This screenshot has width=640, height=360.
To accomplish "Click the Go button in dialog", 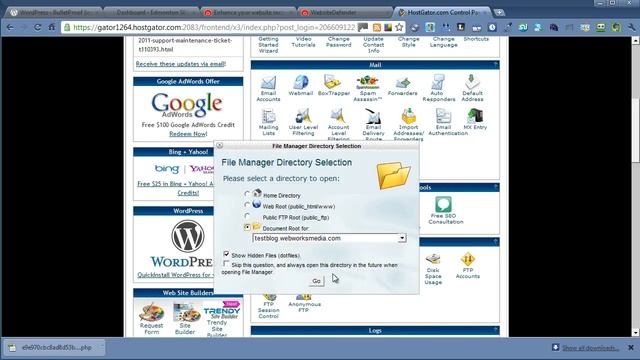I will [x=316, y=281].
